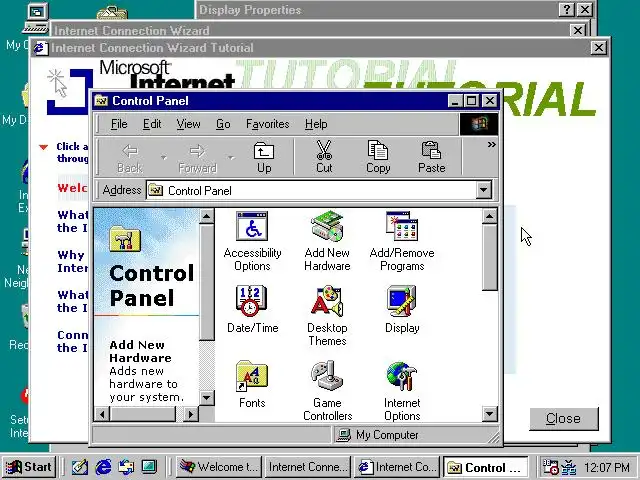Click View Channels Quick Launch icon
Screen dimensions: 640x480
coord(149,467)
